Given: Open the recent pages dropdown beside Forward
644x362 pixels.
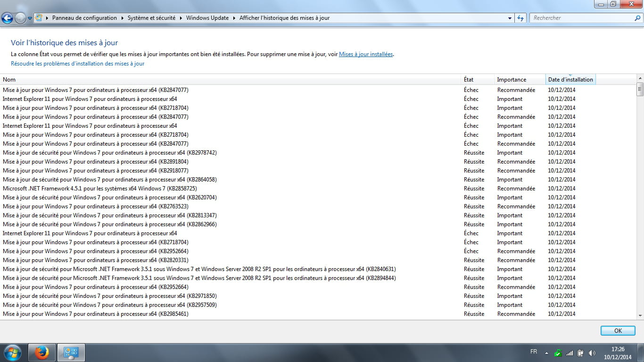Looking at the screenshot, I should 30,18.
